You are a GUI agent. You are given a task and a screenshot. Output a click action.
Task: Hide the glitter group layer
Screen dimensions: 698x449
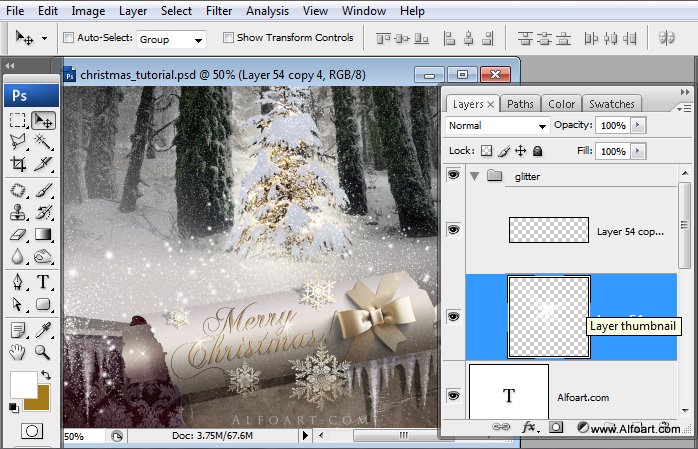click(454, 175)
